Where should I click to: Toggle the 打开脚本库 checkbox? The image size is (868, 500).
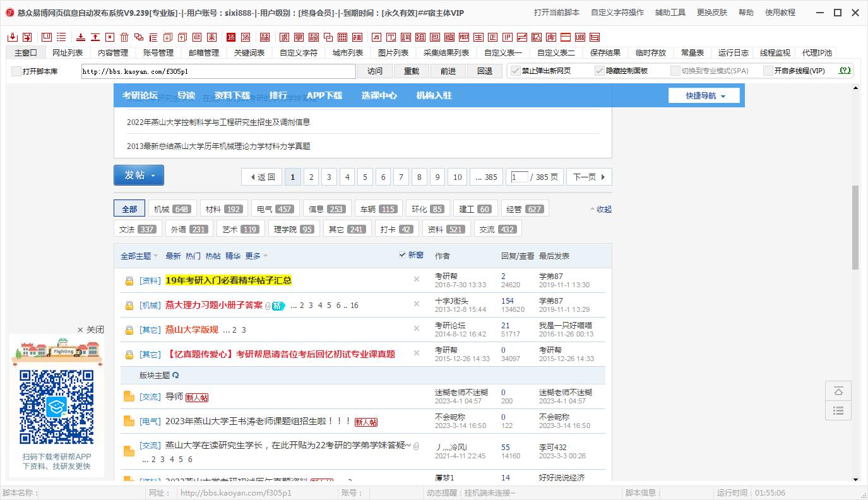16,71
